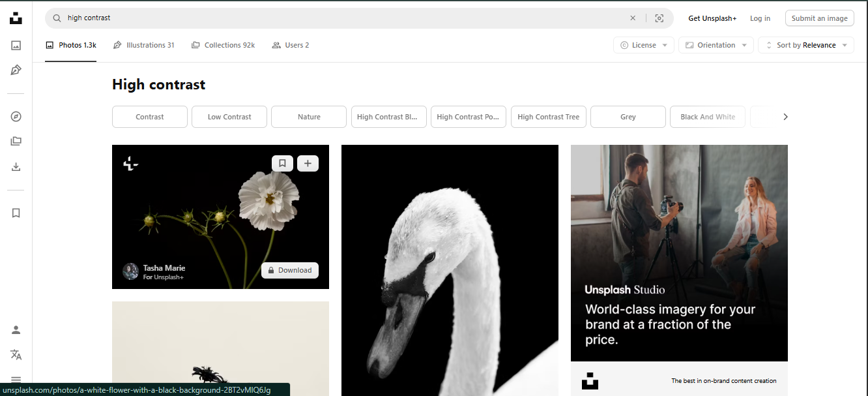
Task: Select the Illustrations pen icon in the sidebar
Action: coord(16,70)
